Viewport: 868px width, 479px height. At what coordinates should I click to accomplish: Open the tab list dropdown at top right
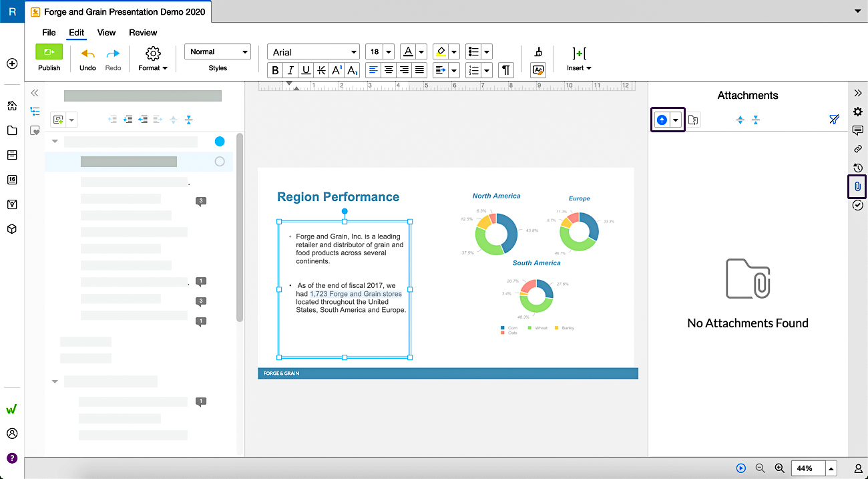[x=857, y=11]
